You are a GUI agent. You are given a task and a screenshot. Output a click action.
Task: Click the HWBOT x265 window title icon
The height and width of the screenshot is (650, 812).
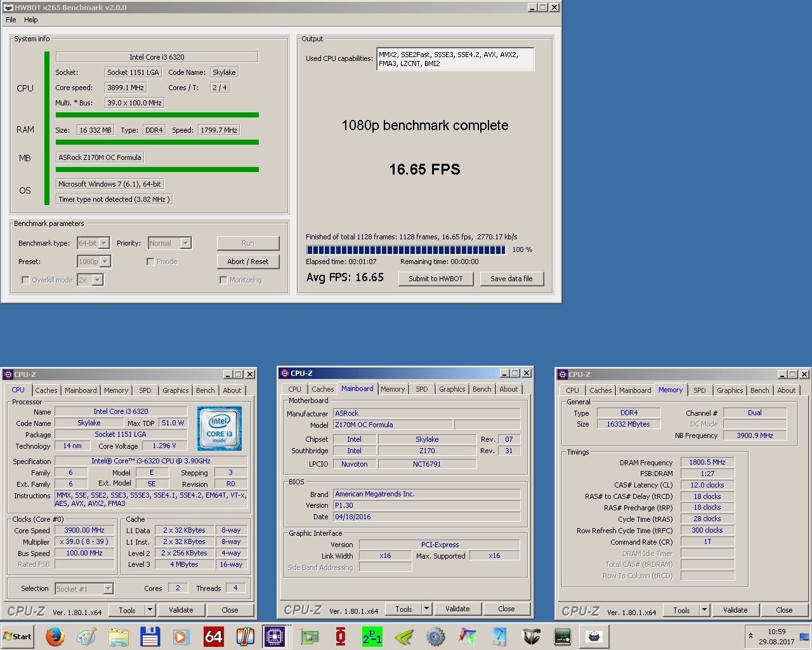tap(8, 8)
